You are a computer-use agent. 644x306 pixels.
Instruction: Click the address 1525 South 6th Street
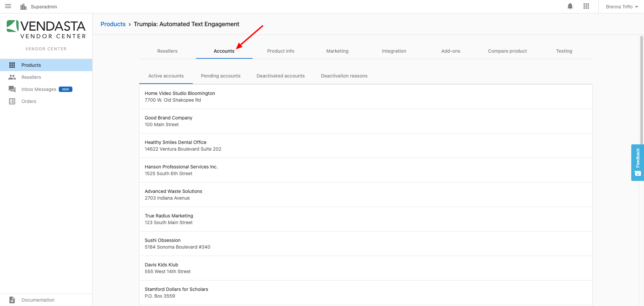168,173
